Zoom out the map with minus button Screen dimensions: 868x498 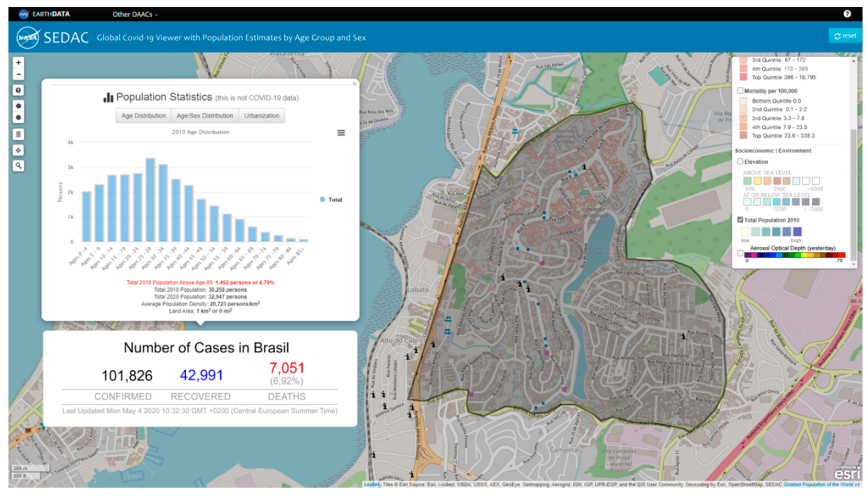[x=19, y=74]
